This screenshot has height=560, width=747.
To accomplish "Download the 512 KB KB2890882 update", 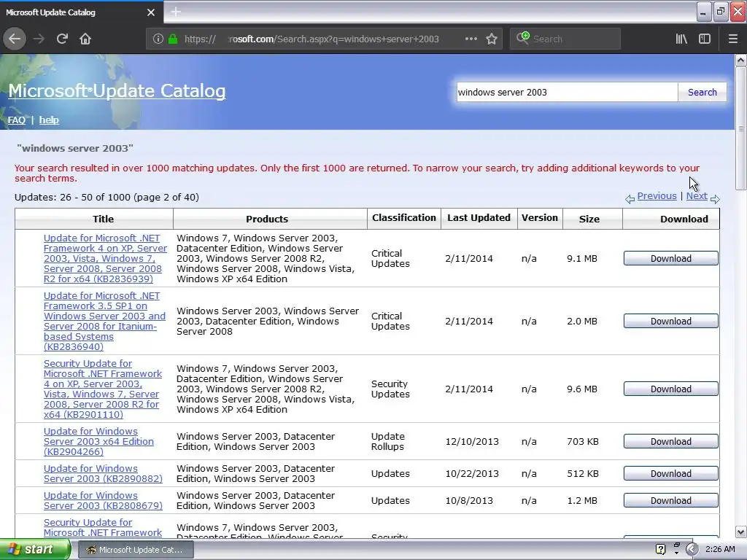I will 671,474.
